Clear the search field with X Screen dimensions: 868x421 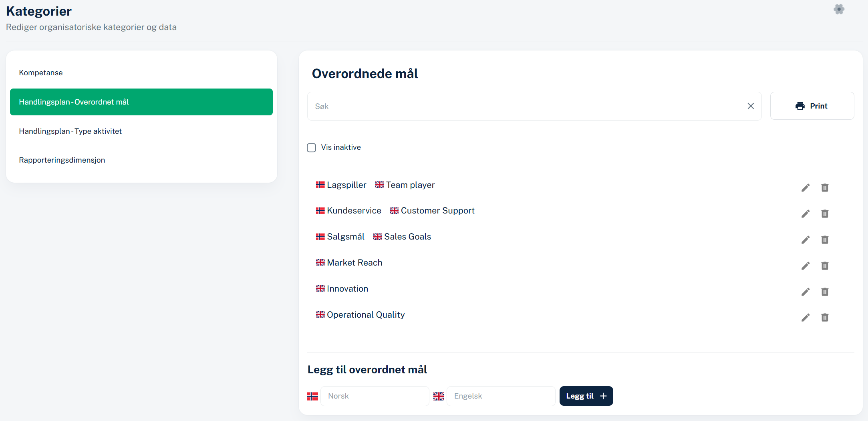point(750,106)
